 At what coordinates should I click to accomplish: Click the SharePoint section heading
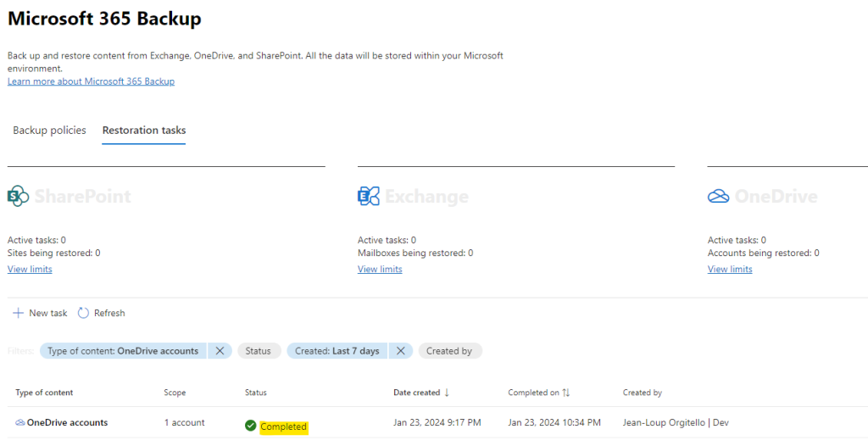tap(83, 196)
